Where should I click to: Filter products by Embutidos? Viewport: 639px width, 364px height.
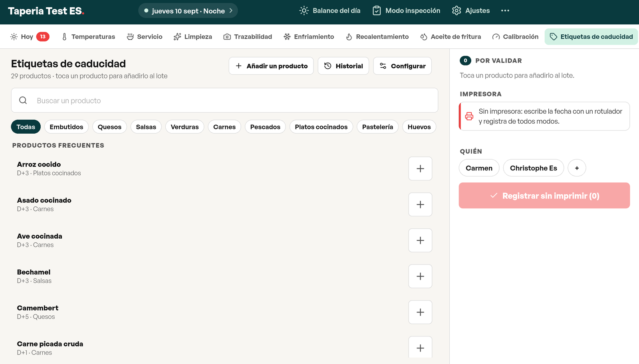[x=67, y=127]
